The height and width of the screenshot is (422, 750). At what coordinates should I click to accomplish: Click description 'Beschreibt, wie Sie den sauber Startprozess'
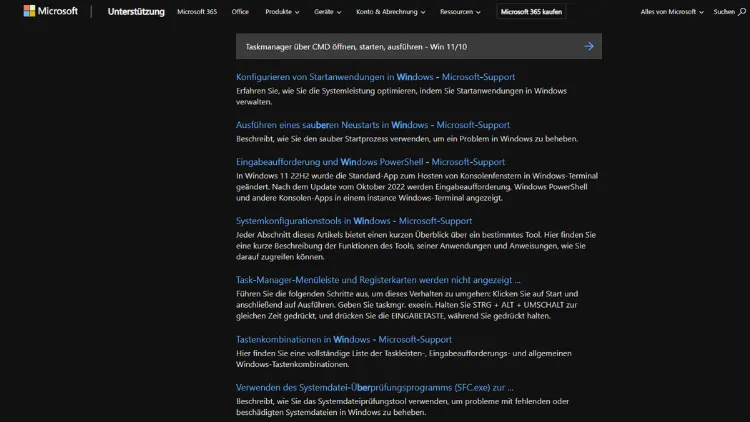click(x=407, y=139)
